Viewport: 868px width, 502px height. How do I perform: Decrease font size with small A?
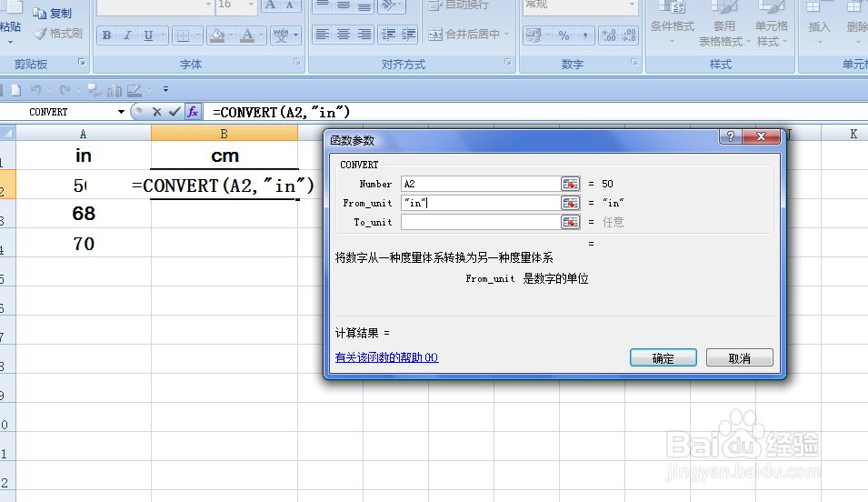pos(290,5)
